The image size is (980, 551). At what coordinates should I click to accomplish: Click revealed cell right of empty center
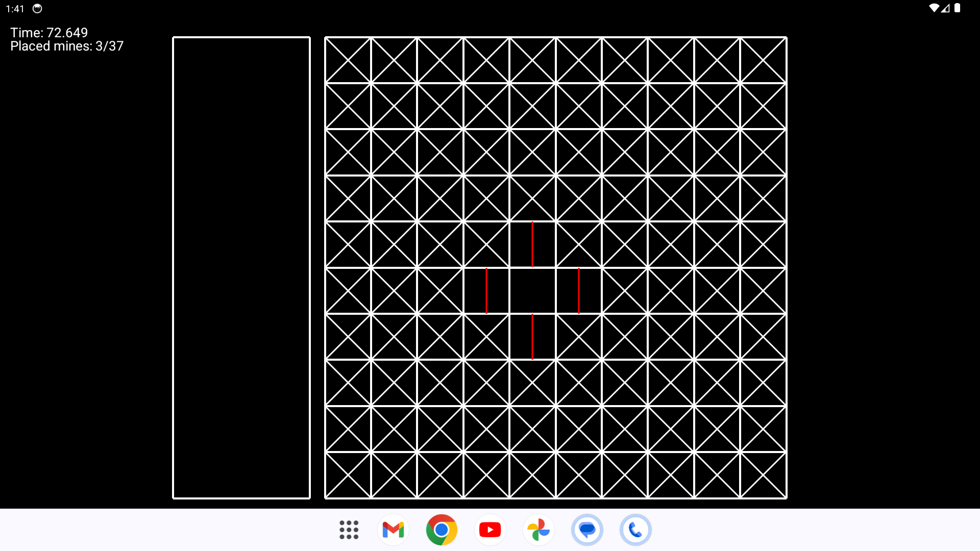pyautogui.click(x=579, y=291)
